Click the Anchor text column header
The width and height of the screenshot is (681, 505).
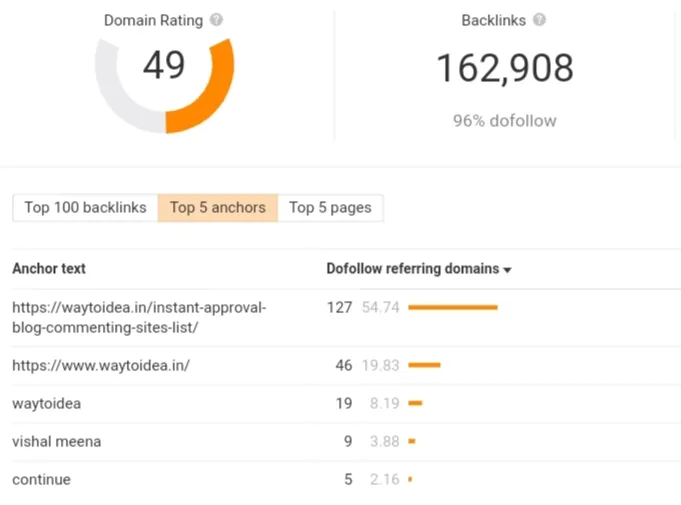click(x=49, y=269)
